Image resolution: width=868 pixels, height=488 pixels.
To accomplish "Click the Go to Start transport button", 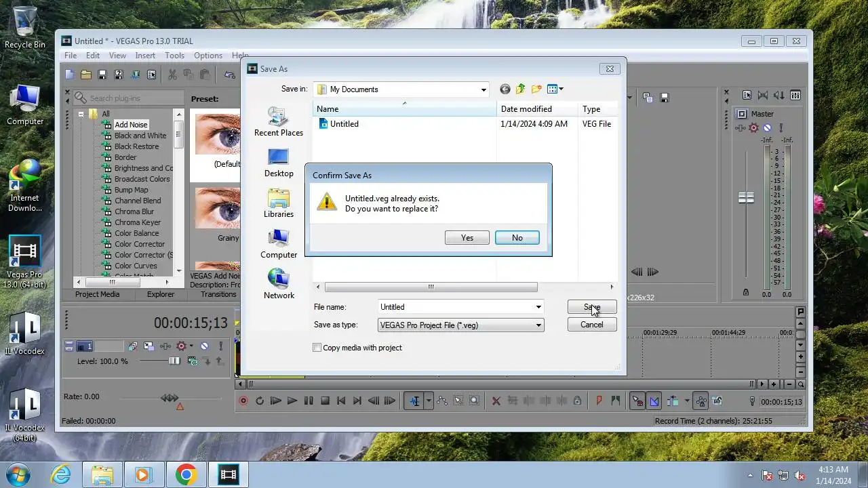I will click(x=341, y=401).
